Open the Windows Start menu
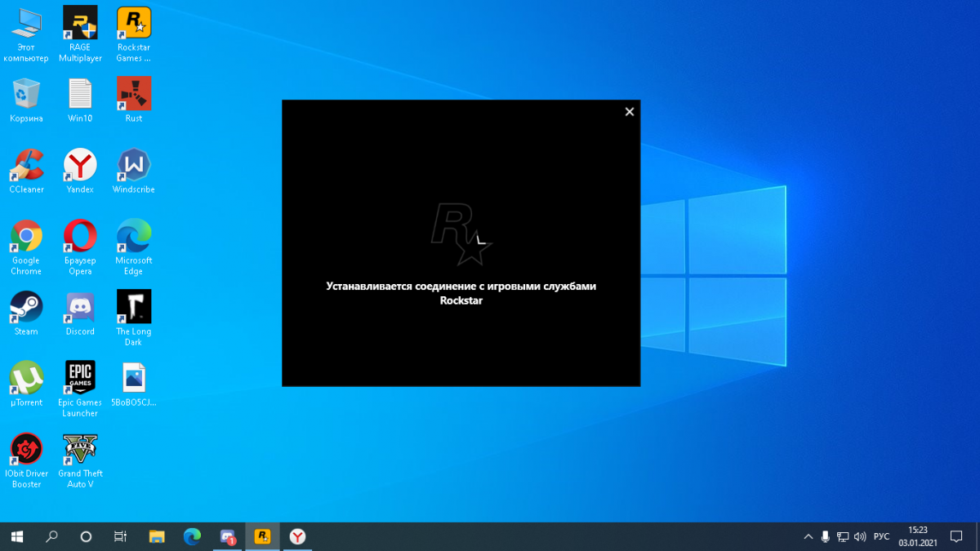Image resolution: width=980 pixels, height=551 pixels. pos(16,537)
